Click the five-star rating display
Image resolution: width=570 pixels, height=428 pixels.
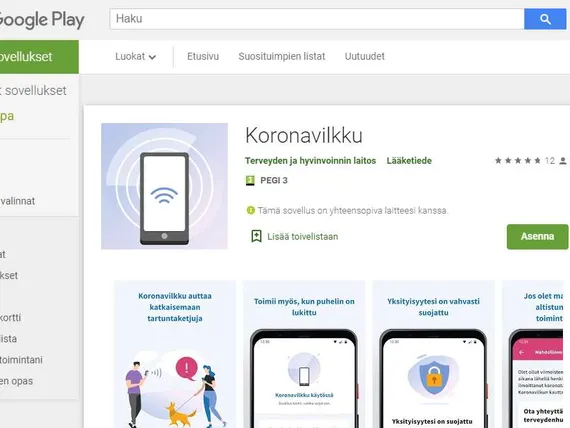click(x=518, y=160)
